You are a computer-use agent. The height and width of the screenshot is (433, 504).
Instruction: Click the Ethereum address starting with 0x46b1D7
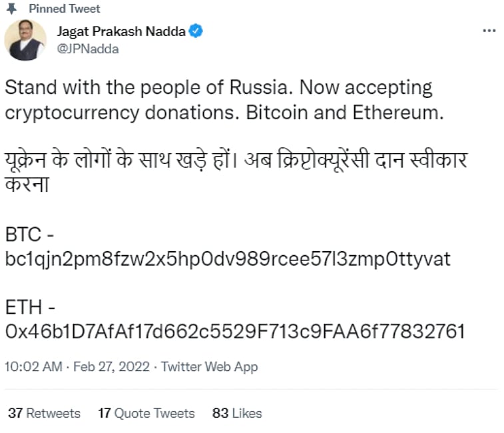(234, 331)
